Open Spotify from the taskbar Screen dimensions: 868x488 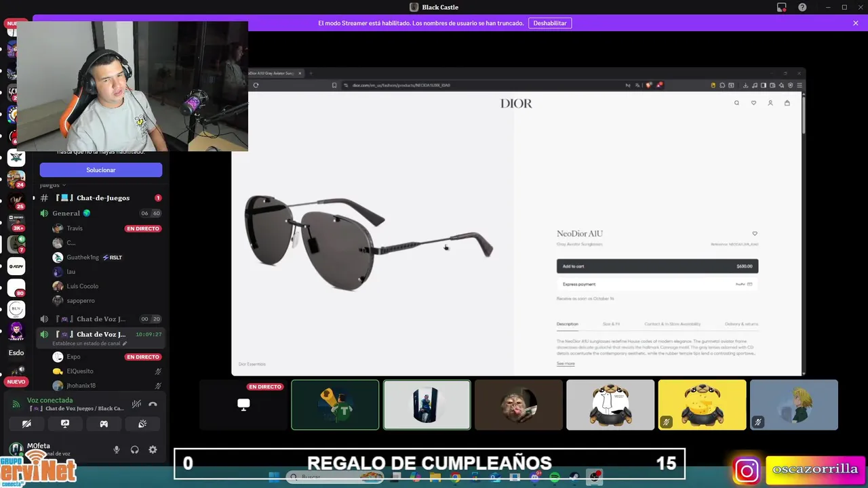[555, 477]
